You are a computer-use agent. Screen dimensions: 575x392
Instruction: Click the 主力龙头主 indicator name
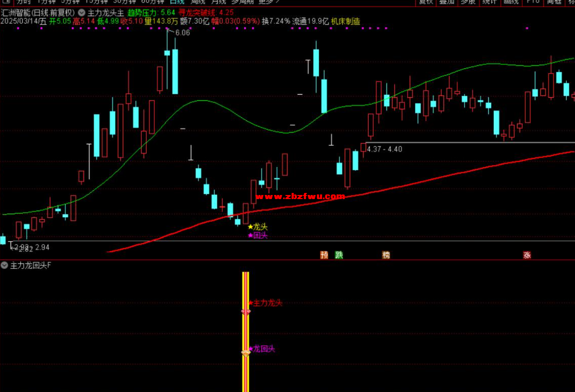[x=105, y=13]
